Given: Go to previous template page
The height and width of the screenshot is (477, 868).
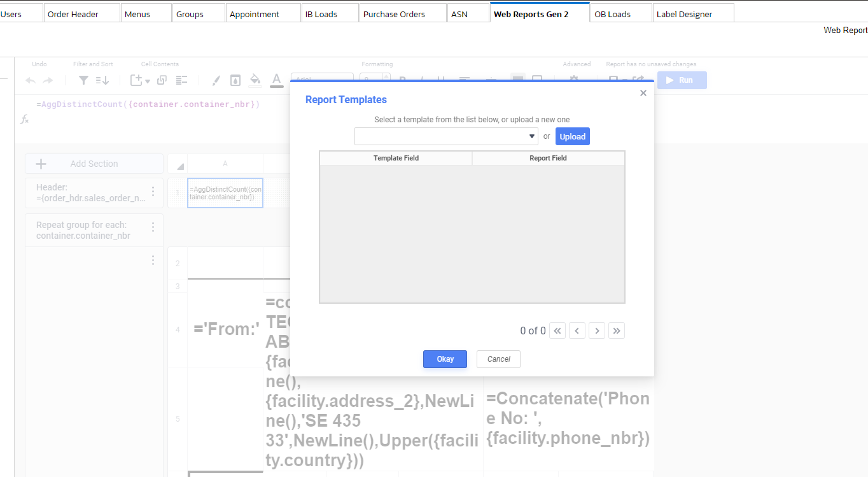Looking at the screenshot, I should (x=577, y=331).
